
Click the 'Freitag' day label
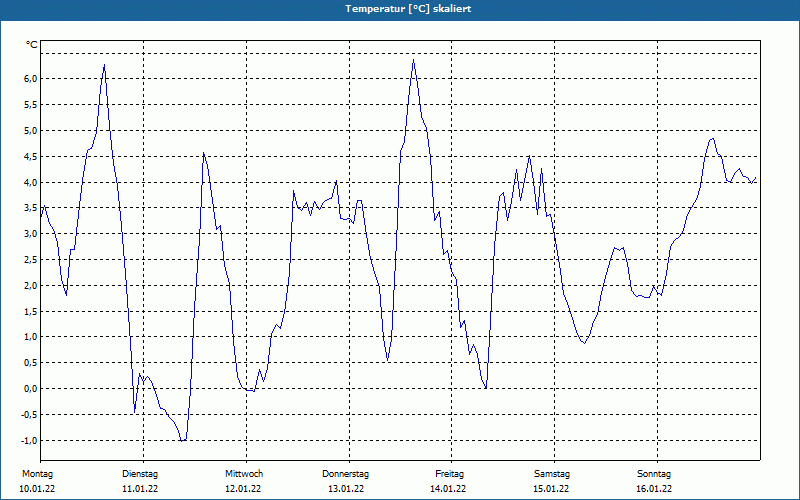[x=449, y=474]
